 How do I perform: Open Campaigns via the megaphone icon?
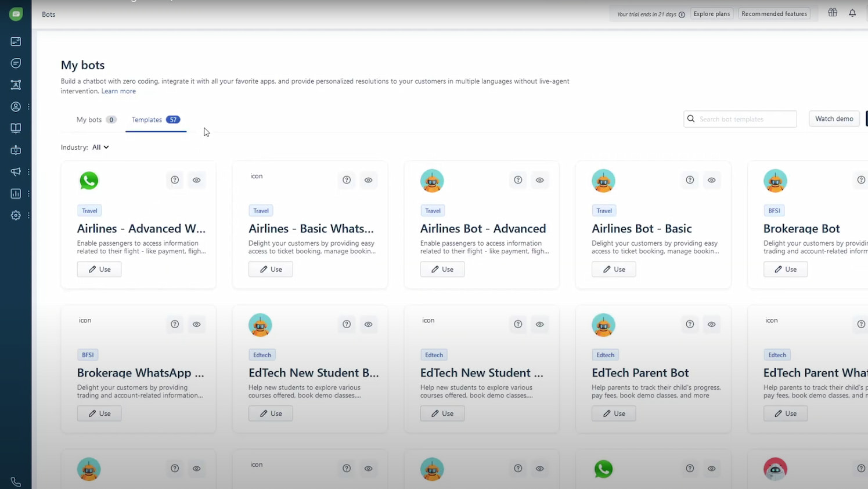pos(16,172)
